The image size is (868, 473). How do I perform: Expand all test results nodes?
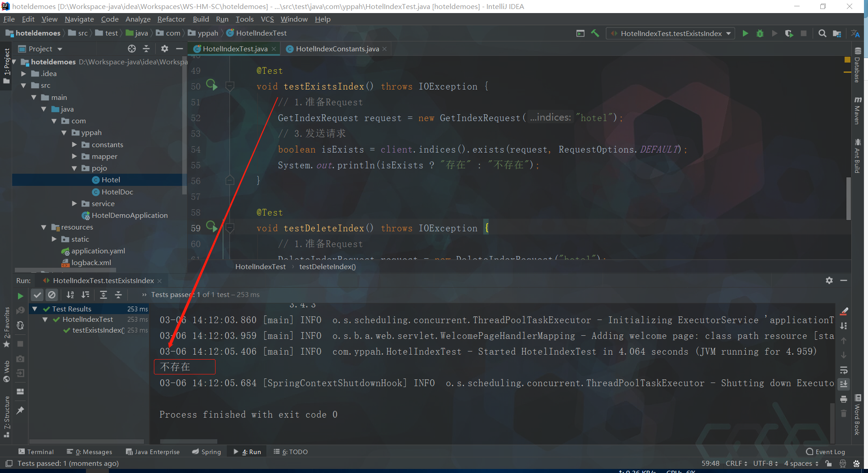tap(103, 295)
